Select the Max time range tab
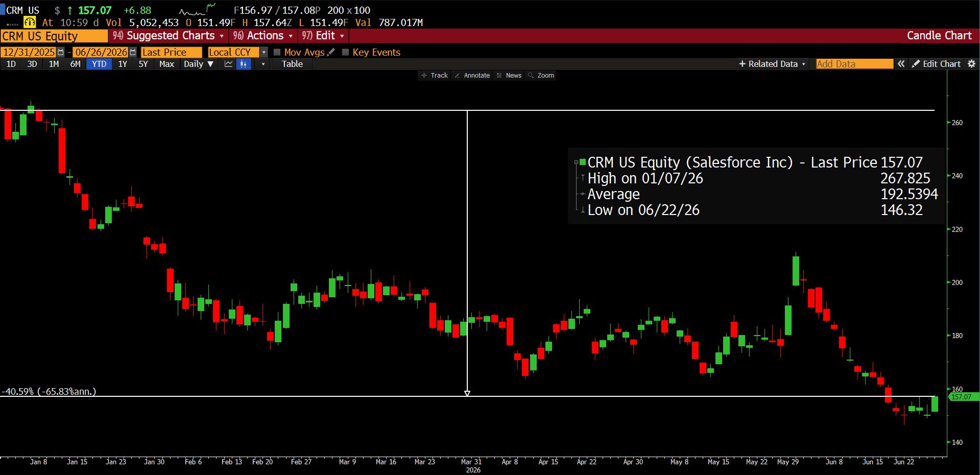 tap(166, 64)
